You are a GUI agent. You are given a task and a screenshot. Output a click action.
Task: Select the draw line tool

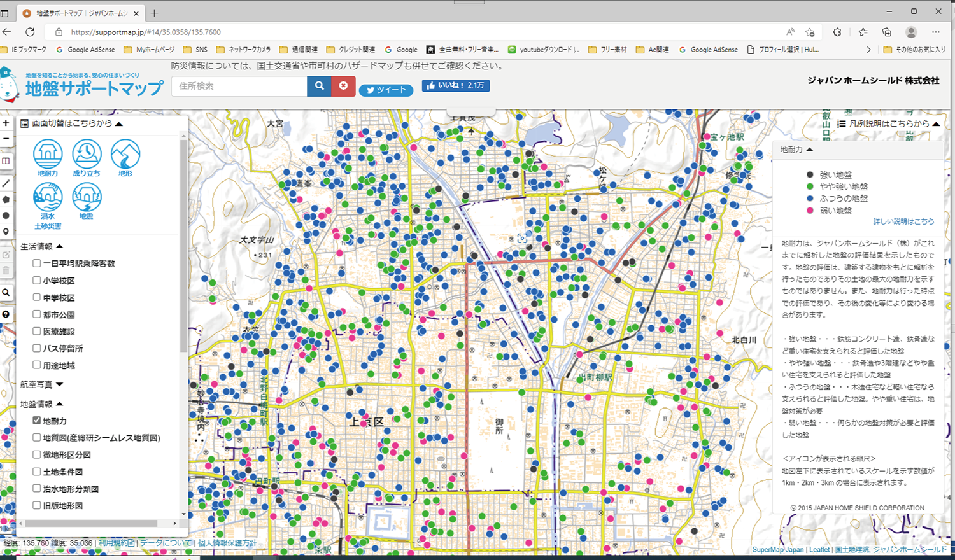tap(6, 183)
